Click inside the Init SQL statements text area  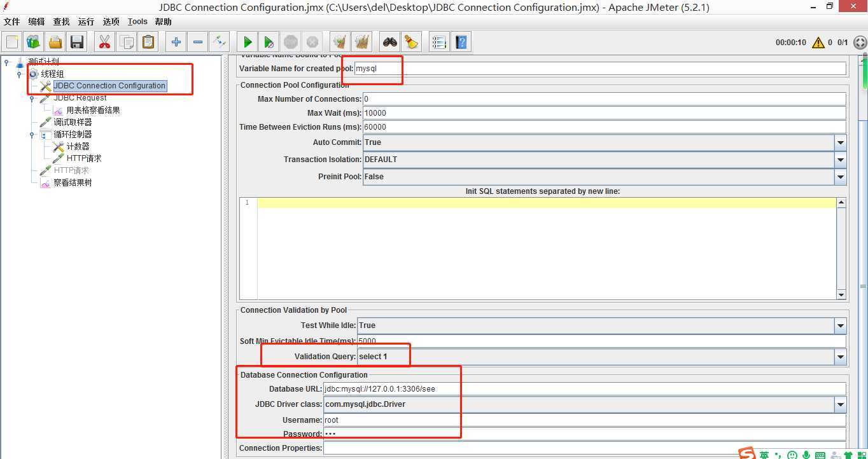(x=546, y=248)
